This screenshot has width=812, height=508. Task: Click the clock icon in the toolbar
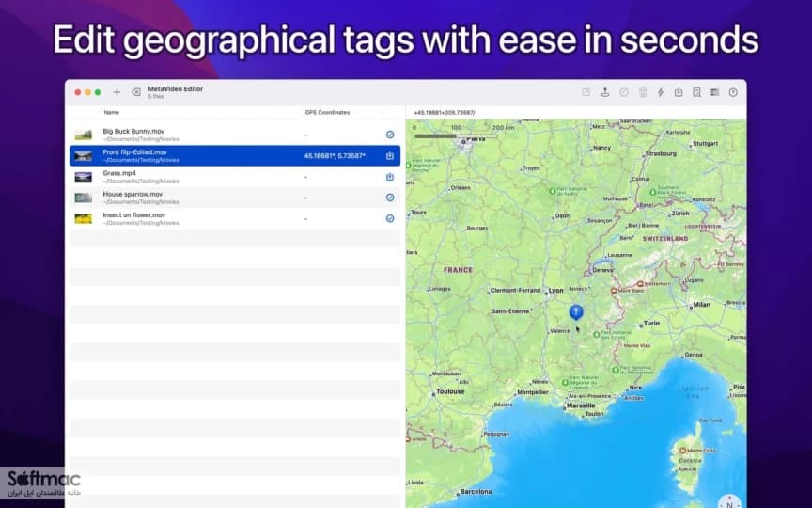624,92
